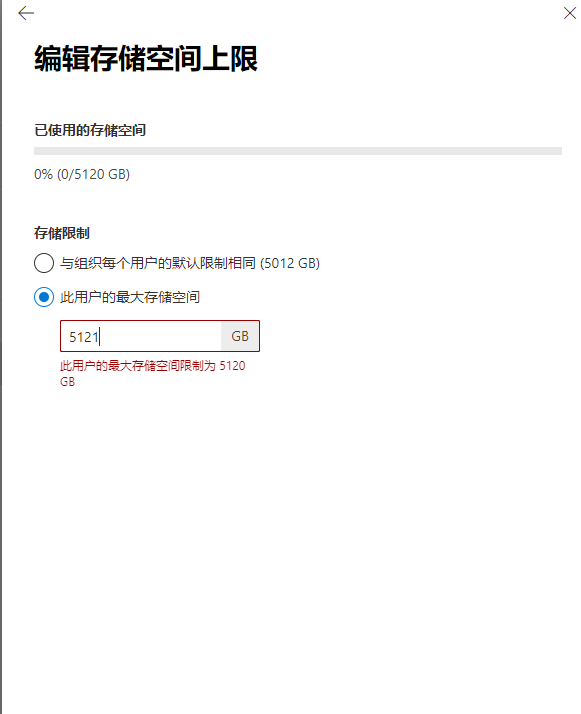Close the 编辑存储空间上限 panel with X
The width and height of the screenshot is (581, 714).
(569, 13)
